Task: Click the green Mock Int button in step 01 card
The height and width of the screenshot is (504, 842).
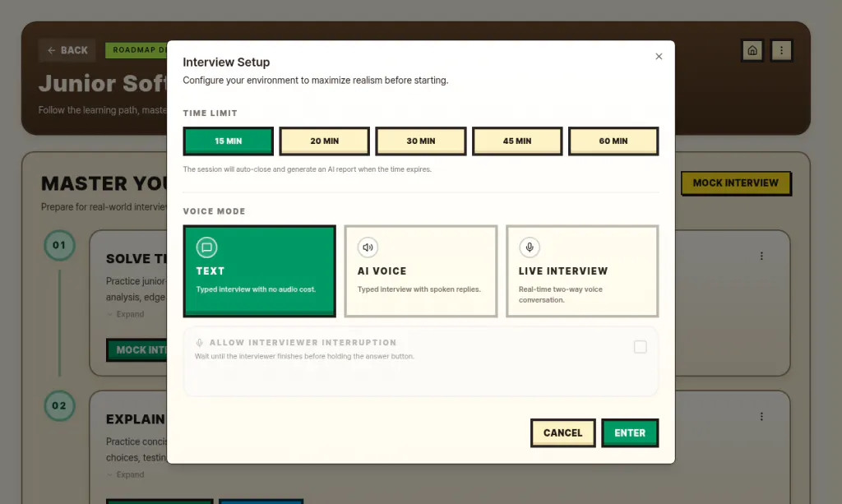Action: tap(137, 350)
